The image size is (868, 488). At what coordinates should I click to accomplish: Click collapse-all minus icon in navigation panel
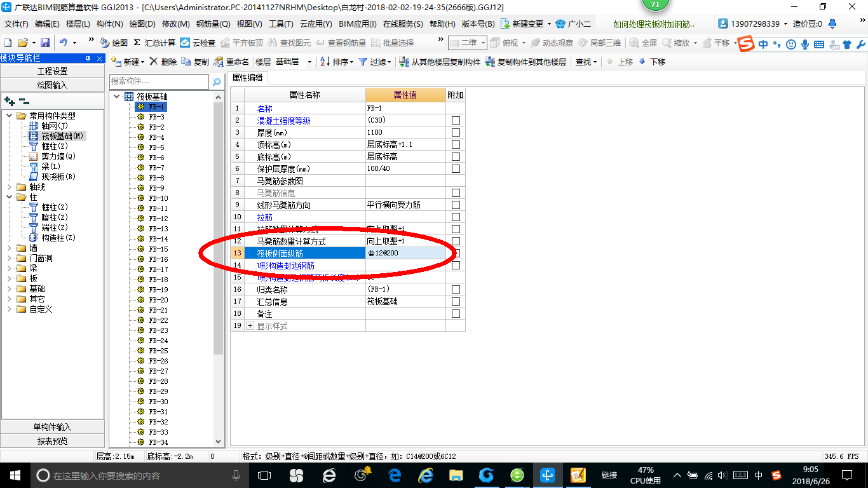coord(24,101)
